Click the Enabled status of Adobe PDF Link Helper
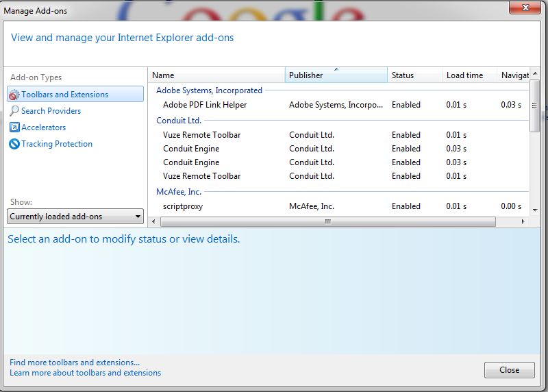This screenshot has width=548, height=392. point(406,105)
